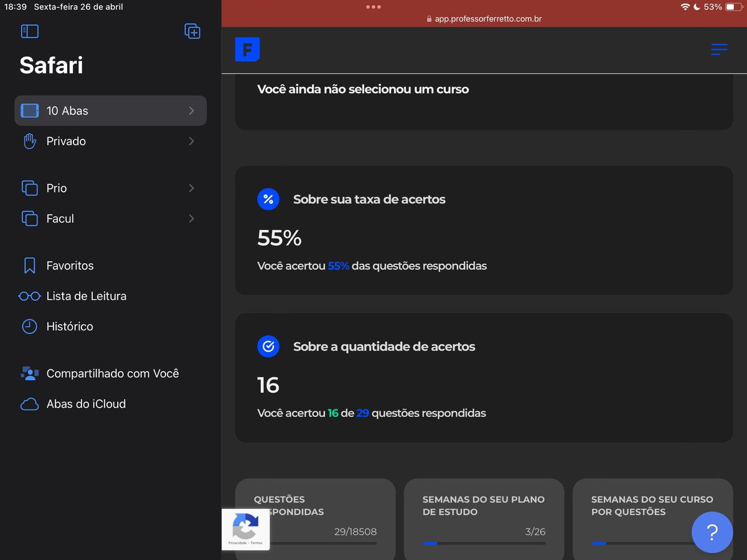
Task: Open Lista de Leitura
Action: (x=111, y=296)
